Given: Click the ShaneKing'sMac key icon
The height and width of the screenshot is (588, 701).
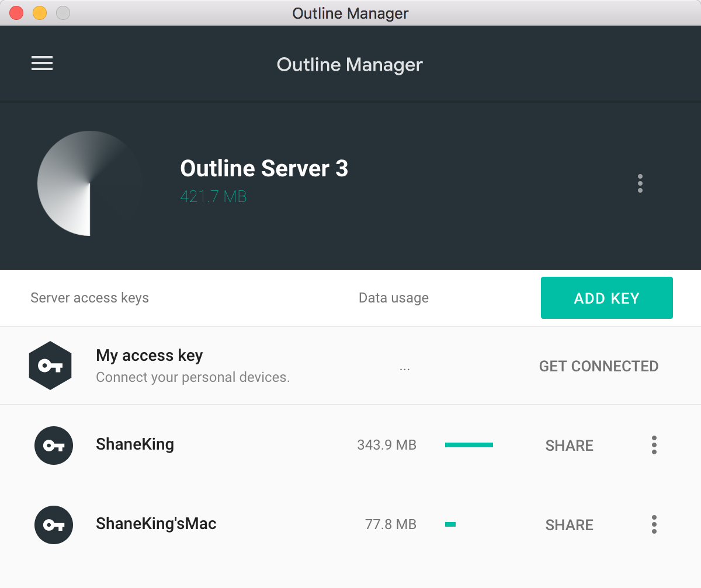Looking at the screenshot, I should (54, 525).
